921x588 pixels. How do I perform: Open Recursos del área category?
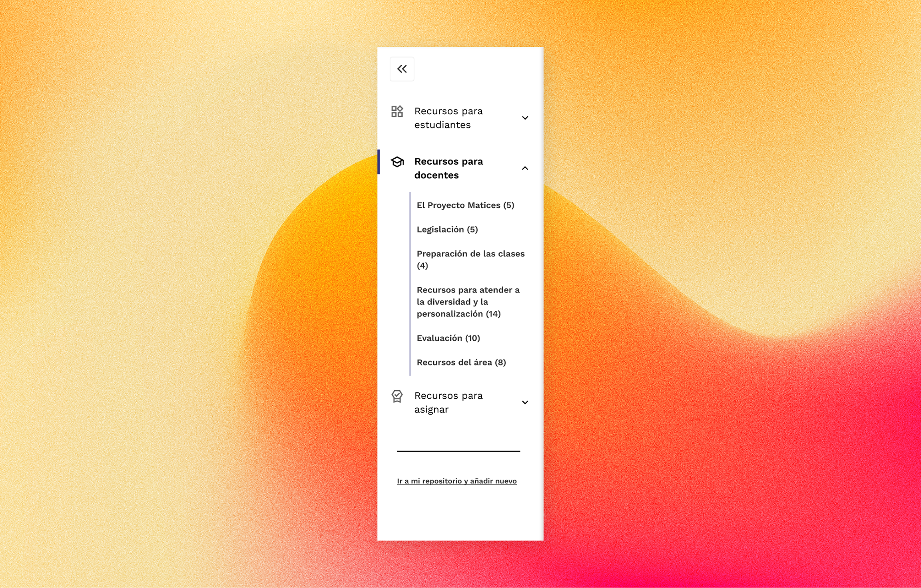point(461,362)
